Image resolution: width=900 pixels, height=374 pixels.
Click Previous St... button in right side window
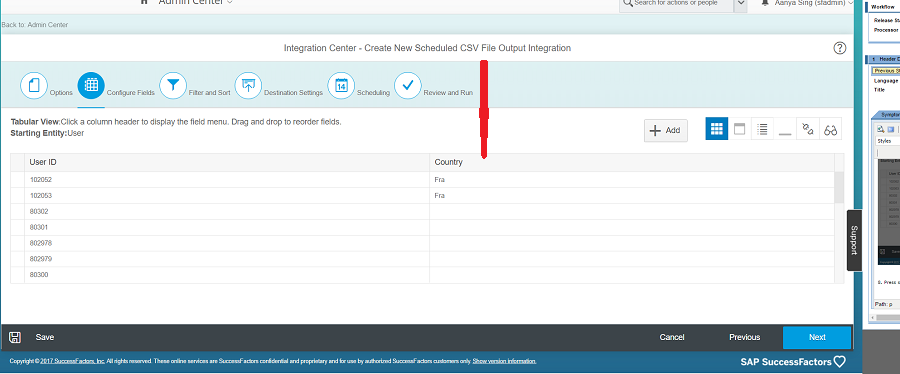[x=886, y=71]
